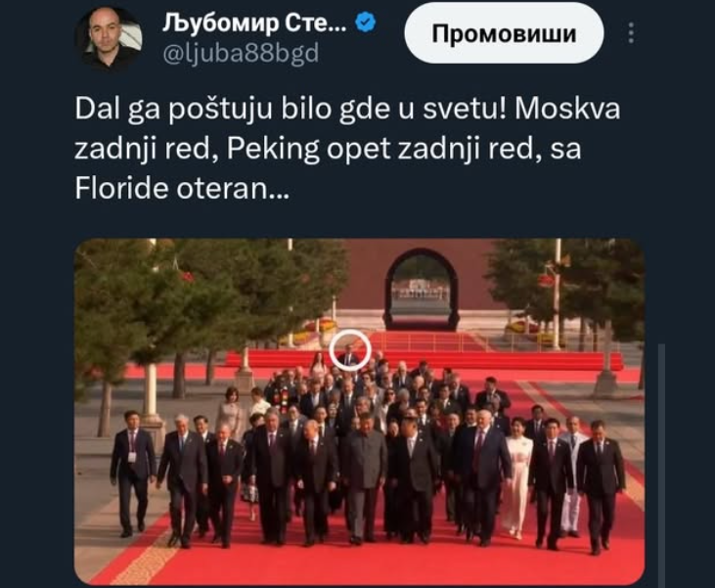Open the attached red carpet photo
715x588 pixels.
click(359, 412)
